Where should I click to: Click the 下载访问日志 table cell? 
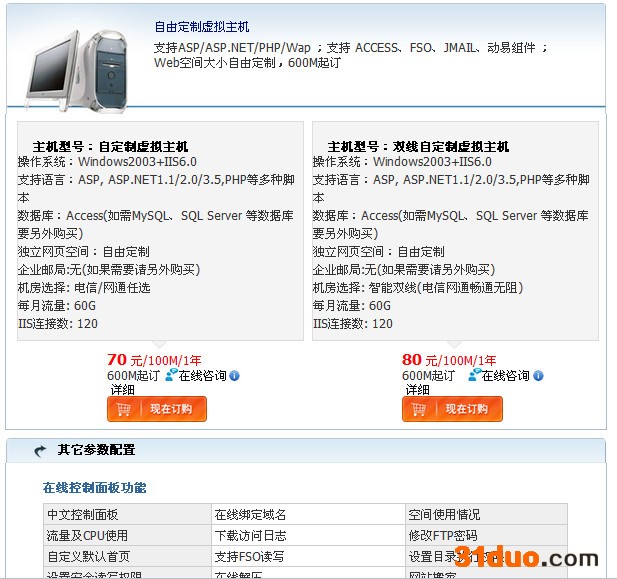(x=251, y=535)
